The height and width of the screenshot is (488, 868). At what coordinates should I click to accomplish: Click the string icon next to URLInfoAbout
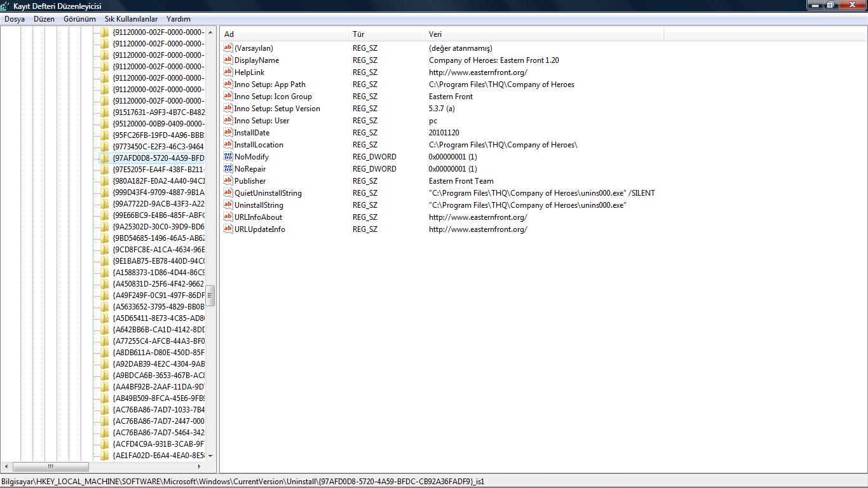click(x=228, y=217)
